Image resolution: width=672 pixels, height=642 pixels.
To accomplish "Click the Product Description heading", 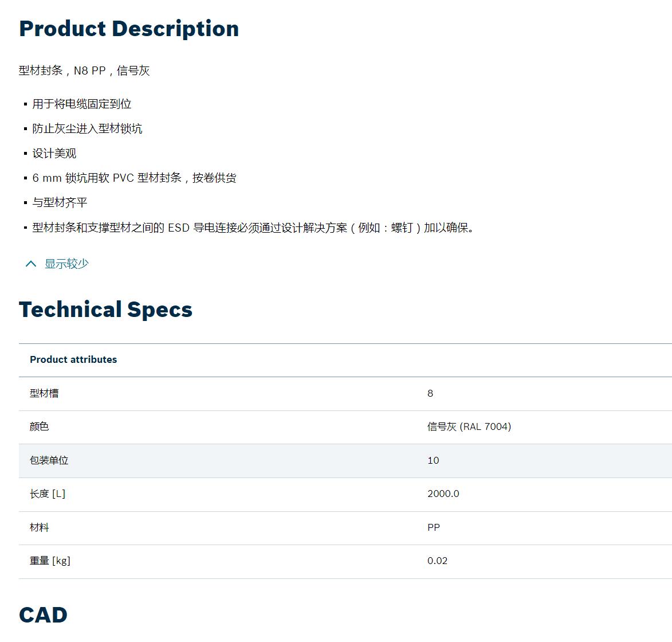I will pyautogui.click(x=129, y=29).
